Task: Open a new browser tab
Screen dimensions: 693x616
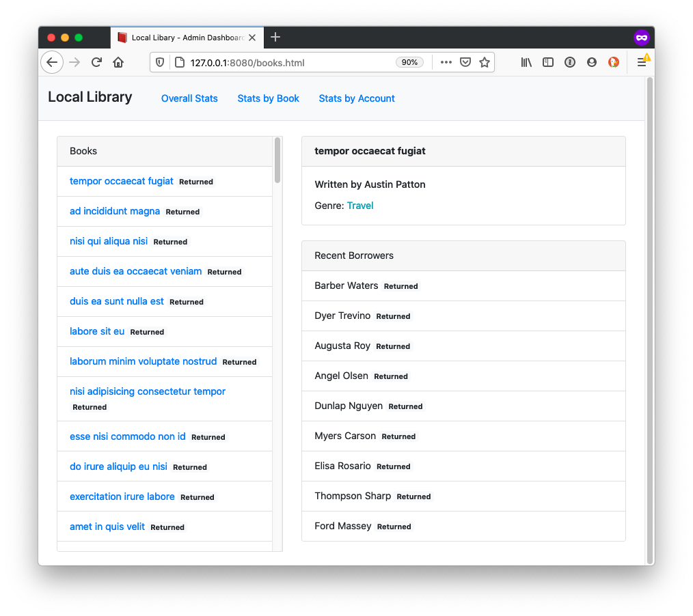Action: coord(275,37)
